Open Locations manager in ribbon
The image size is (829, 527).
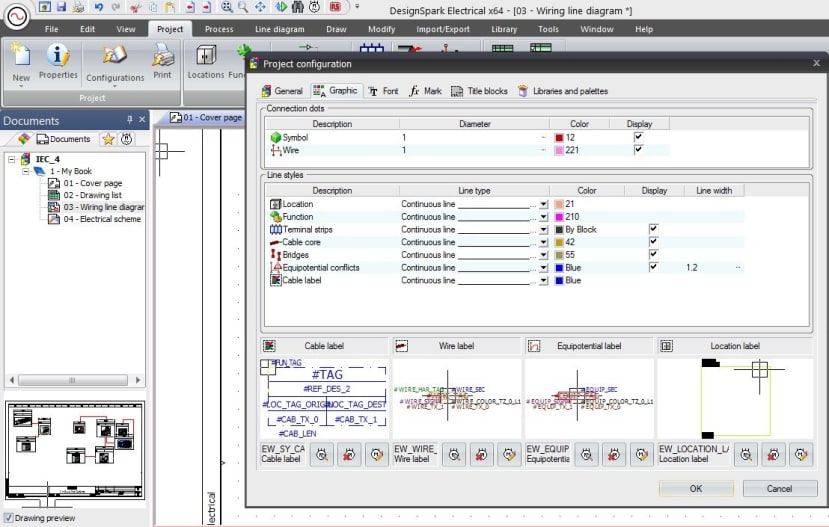point(206,62)
